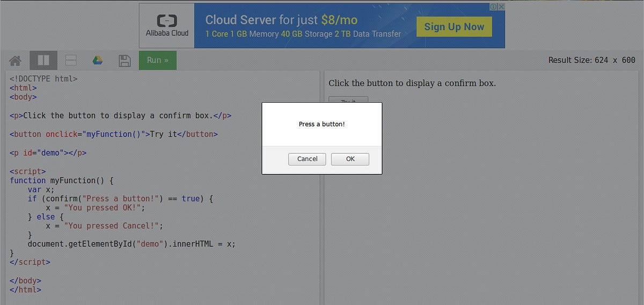Save the code with floppy icon
644x305 pixels.
125,61
